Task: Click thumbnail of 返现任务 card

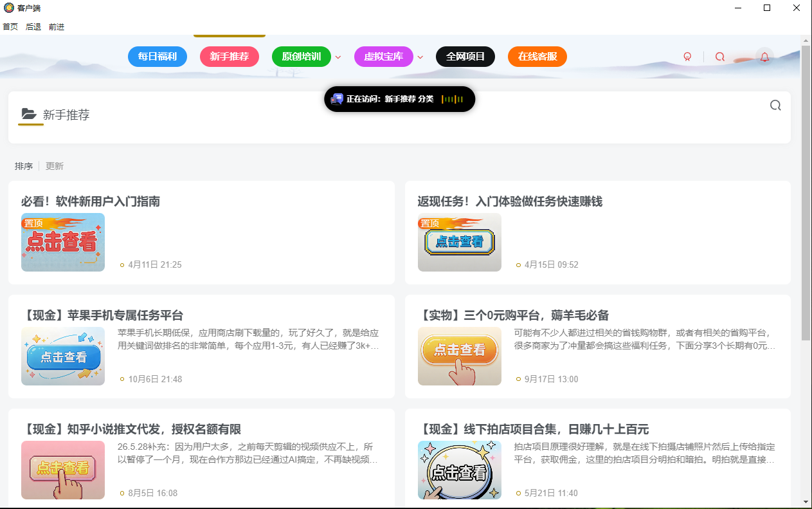Action: click(x=460, y=243)
